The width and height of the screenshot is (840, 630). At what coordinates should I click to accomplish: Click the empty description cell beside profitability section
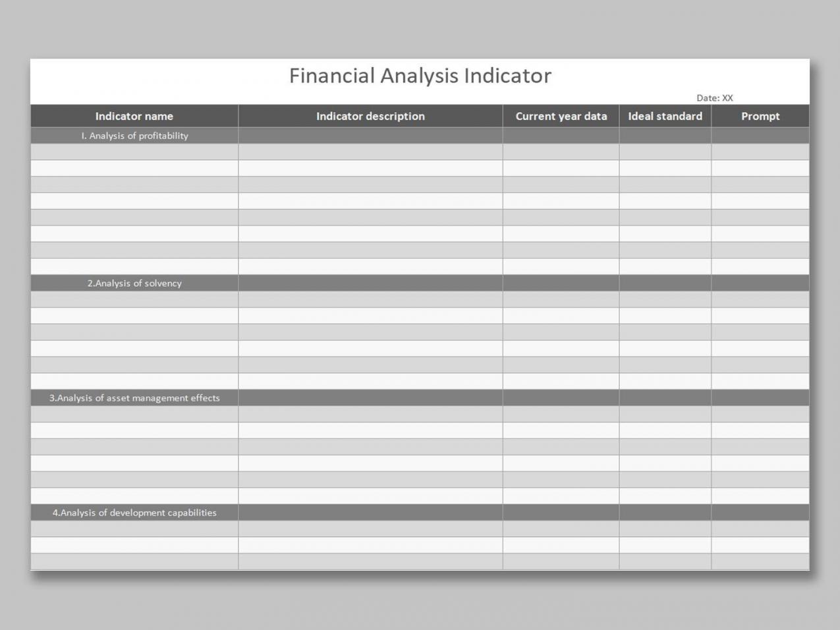pos(371,136)
